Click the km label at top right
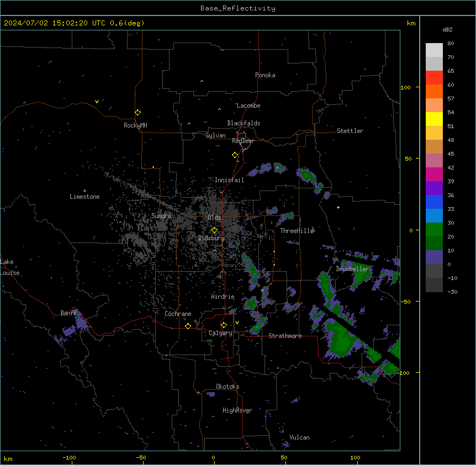The height and width of the screenshot is (465, 476). point(411,23)
